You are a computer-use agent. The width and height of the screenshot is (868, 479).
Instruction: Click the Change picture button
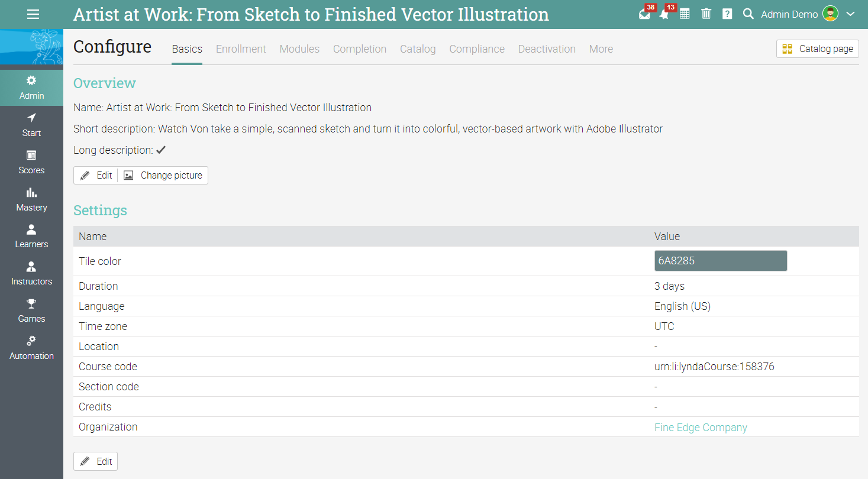(163, 176)
